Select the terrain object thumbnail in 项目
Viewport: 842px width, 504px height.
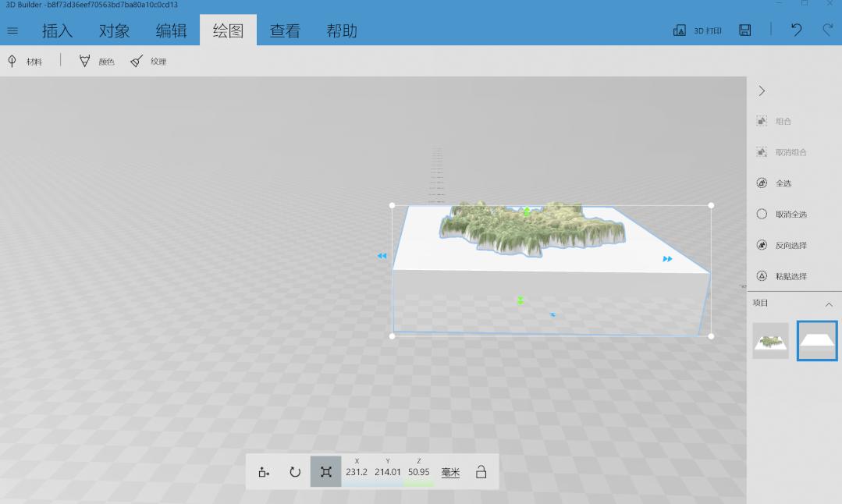[769, 340]
